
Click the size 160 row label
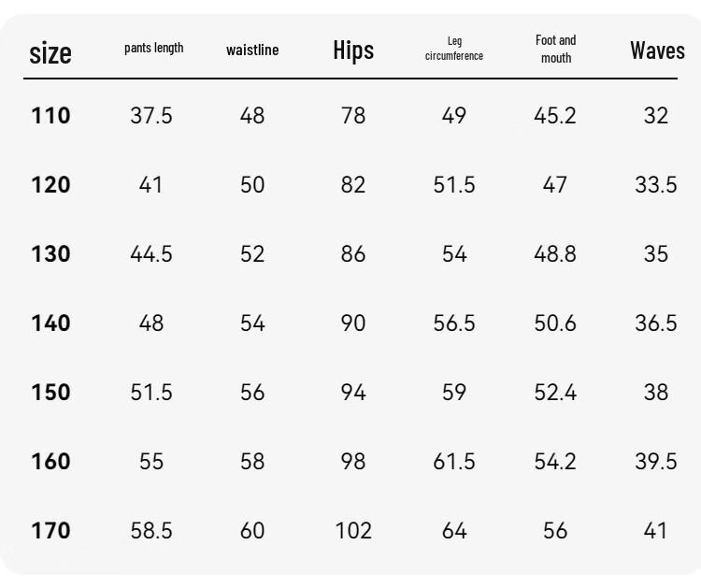50,462
